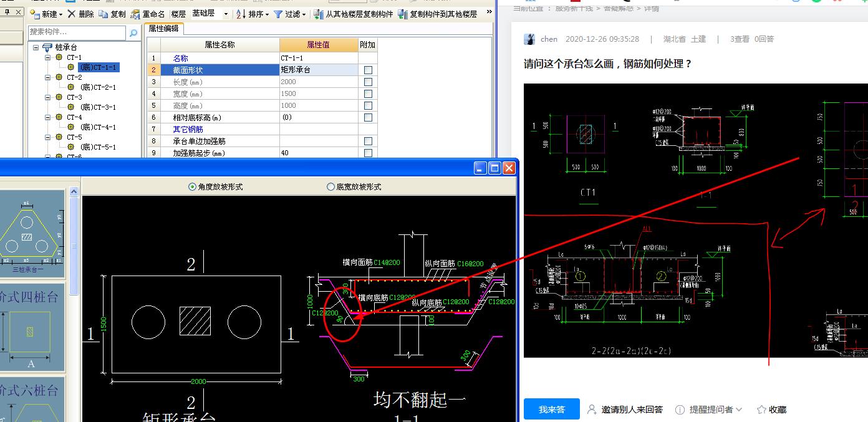Image resolution: width=868 pixels, height=422 pixels.
Task: Click 复制构件到其他楼层 toolbar icon
Action: pyautogui.click(x=403, y=14)
